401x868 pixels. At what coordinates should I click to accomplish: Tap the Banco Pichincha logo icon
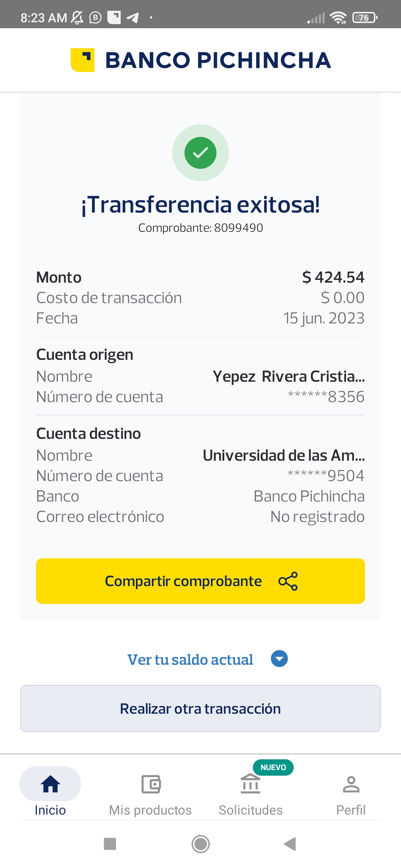tap(82, 60)
